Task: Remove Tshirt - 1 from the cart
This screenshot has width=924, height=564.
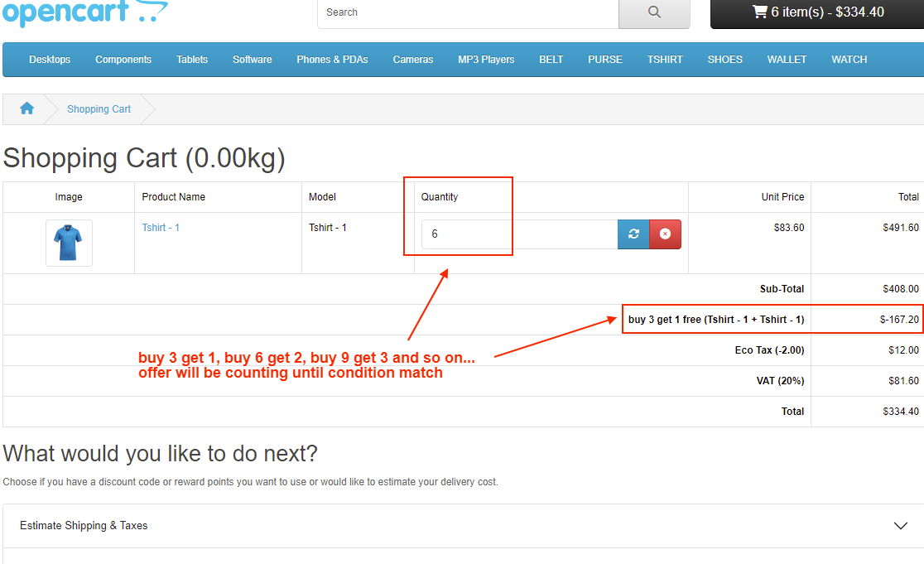Action: (666, 234)
